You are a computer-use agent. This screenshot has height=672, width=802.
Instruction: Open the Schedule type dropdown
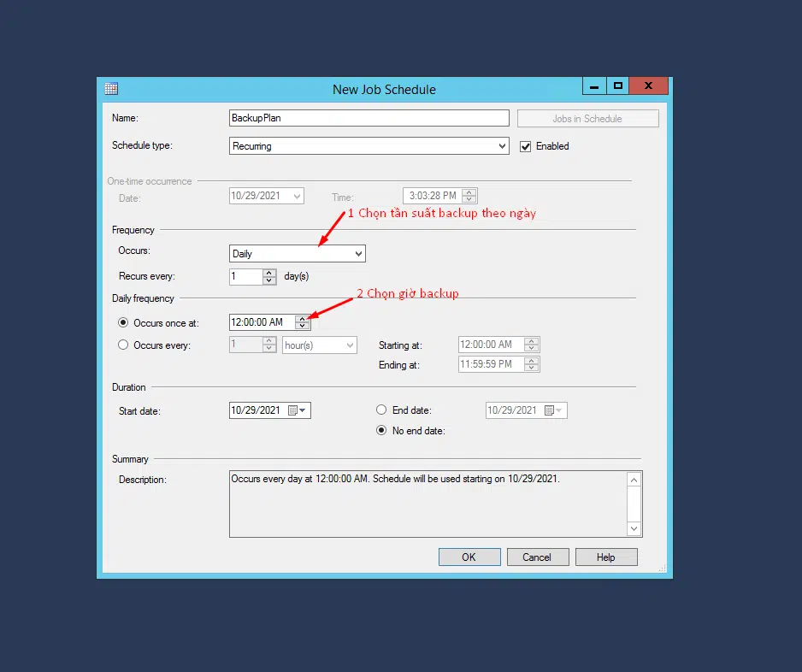pyautogui.click(x=502, y=145)
